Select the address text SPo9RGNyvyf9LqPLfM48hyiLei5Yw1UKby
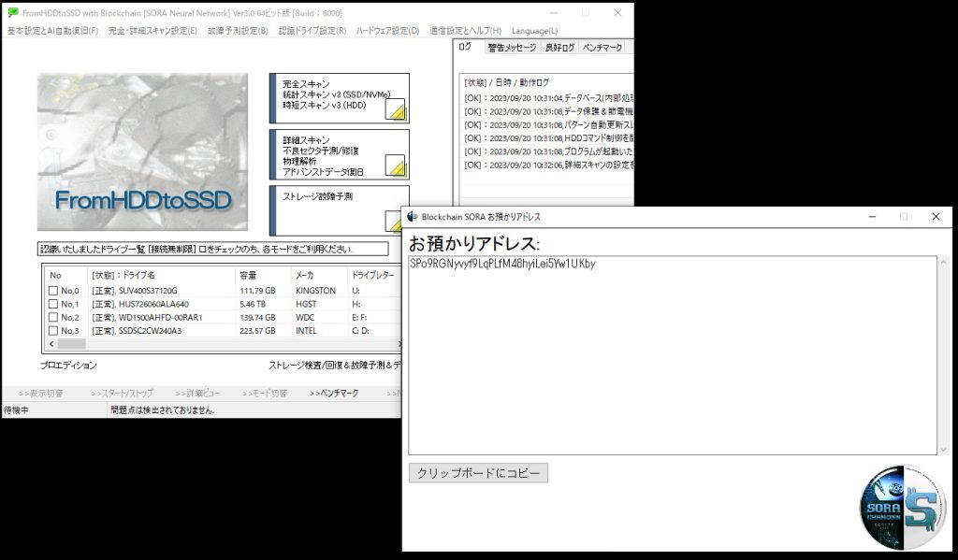Image resolution: width=958 pixels, height=560 pixels. [x=502, y=264]
